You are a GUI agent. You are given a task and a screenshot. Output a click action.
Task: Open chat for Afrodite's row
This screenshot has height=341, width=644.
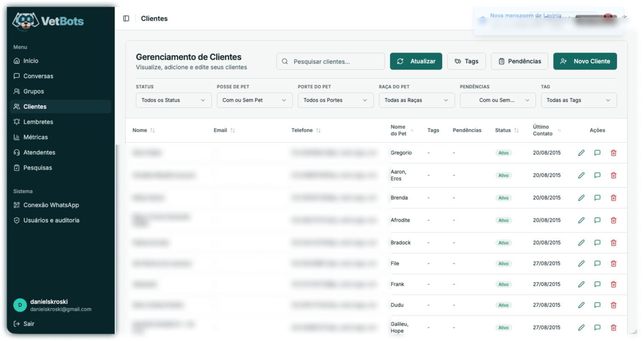click(x=597, y=220)
